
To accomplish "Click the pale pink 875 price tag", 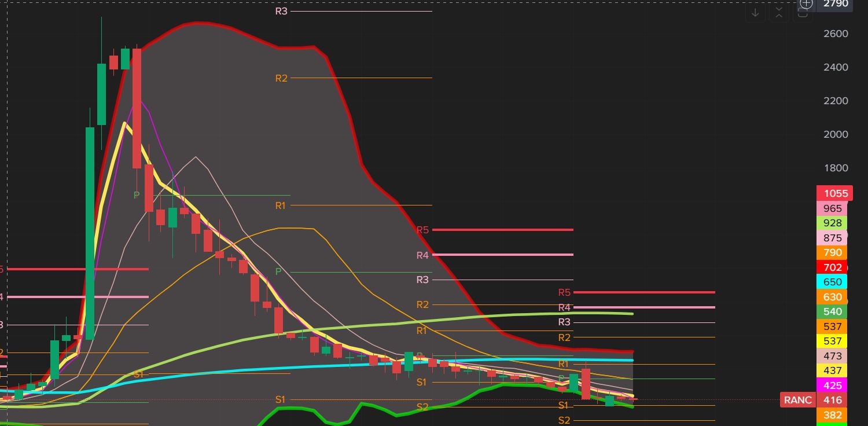I will pos(832,238).
